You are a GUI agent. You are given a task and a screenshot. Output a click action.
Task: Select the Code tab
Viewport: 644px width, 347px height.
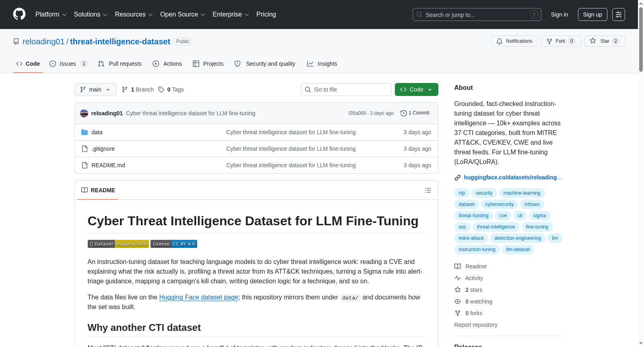click(28, 64)
